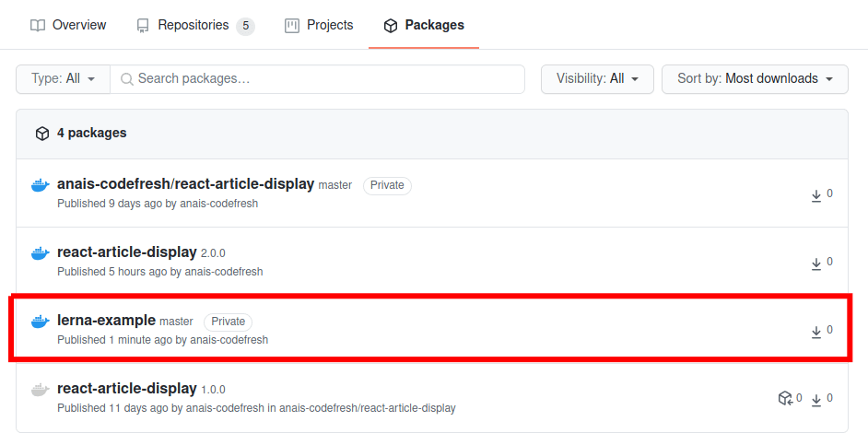The image size is (868, 445).
Task: Click the download icon in the lerna-example row
Action: [815, 332]
